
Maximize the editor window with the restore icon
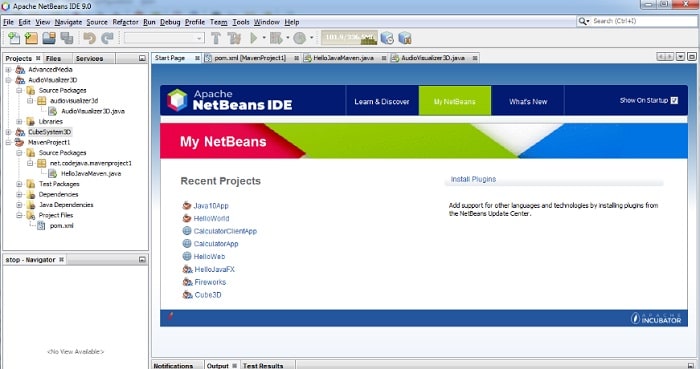692,57
